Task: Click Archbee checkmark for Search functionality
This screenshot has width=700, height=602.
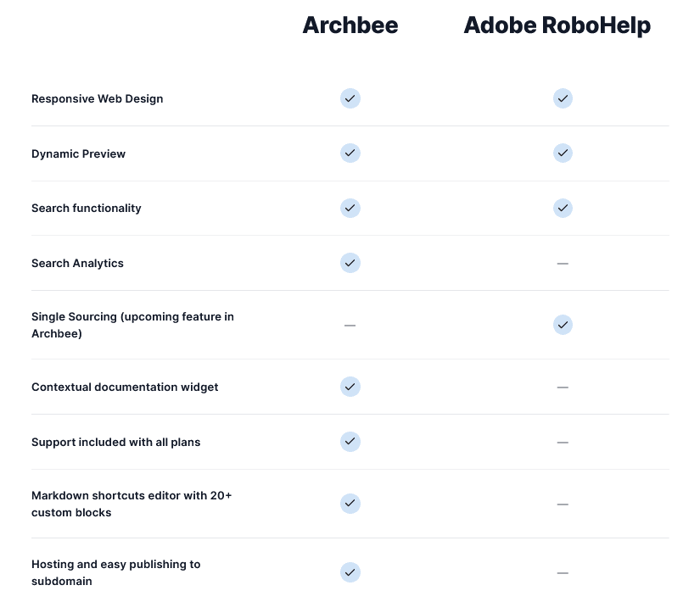Action: (350, 208)
